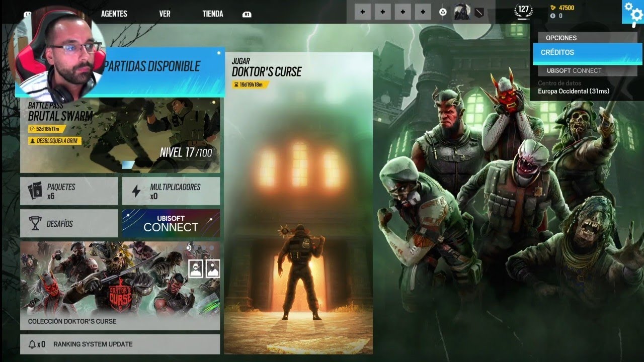Open the Desafíos tile
644x362 pixels.
tap(69, 224)
